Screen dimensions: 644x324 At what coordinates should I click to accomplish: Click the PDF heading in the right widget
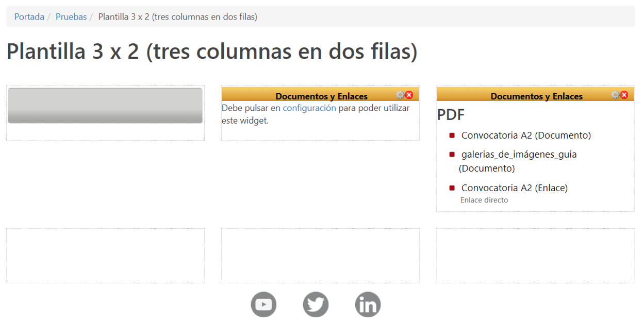click(451, 115)
